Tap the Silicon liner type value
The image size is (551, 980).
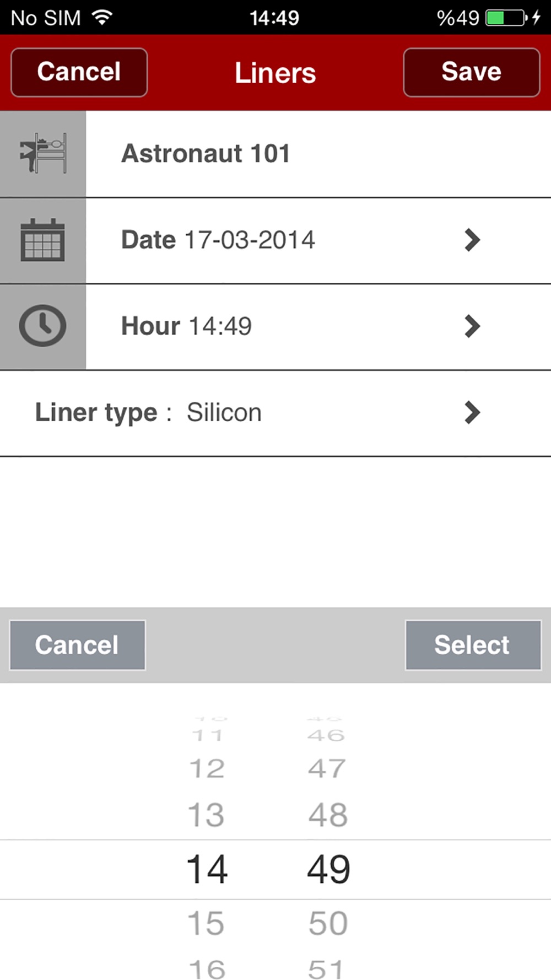tap(224, 412)
